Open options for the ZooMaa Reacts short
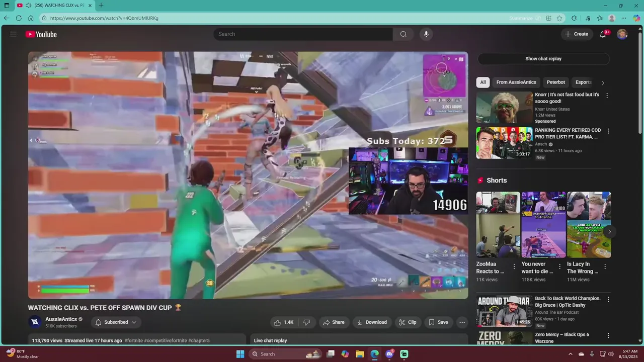This screenshot has height=362, width=644. 514,266
